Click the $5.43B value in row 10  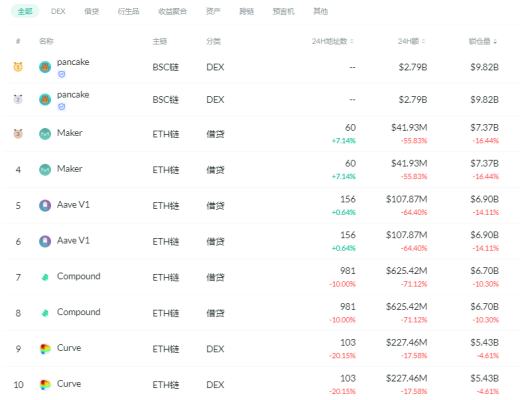pyautogui.click(x=484, y=378)
